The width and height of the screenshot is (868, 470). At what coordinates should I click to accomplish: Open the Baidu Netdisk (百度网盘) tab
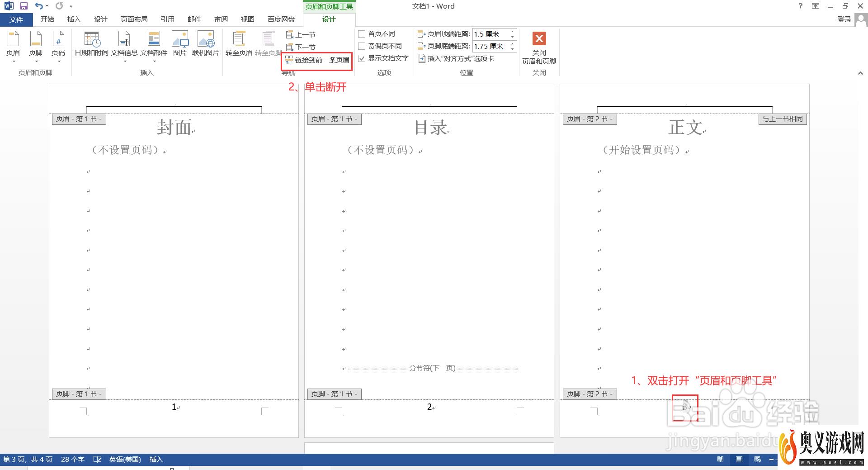(x=281, y=19)
